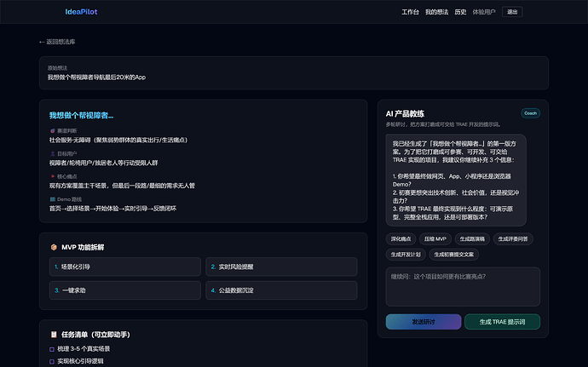Click the 生成路演稿 quick chip
This screenshot has width=588, height=367.
tap(472, 238)
